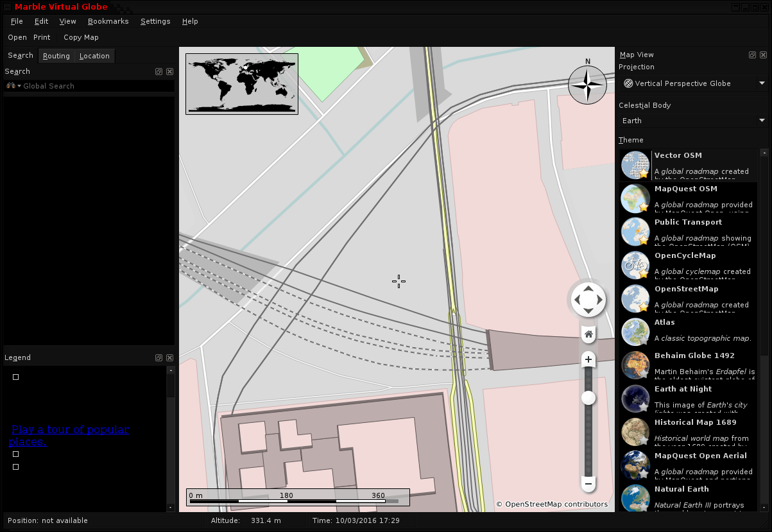772x532 pixels.
Task: Open the Projection dropdown
Action: (694, 83)
